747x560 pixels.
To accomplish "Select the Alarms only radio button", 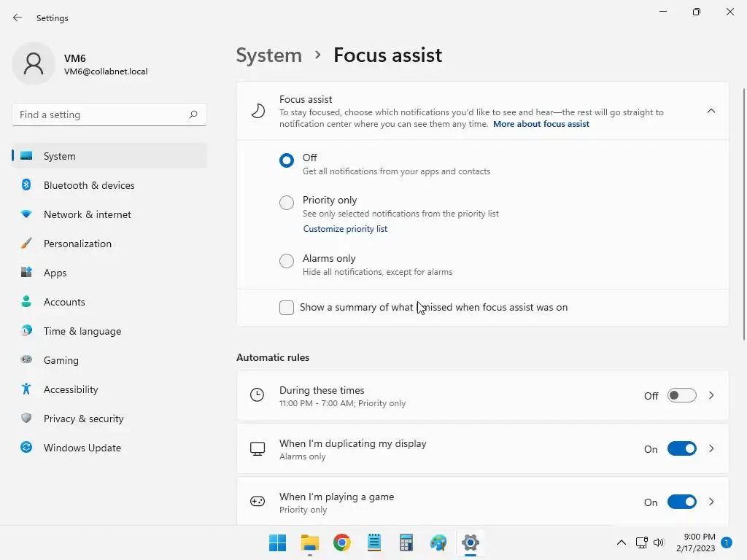I will pos(287,261).
